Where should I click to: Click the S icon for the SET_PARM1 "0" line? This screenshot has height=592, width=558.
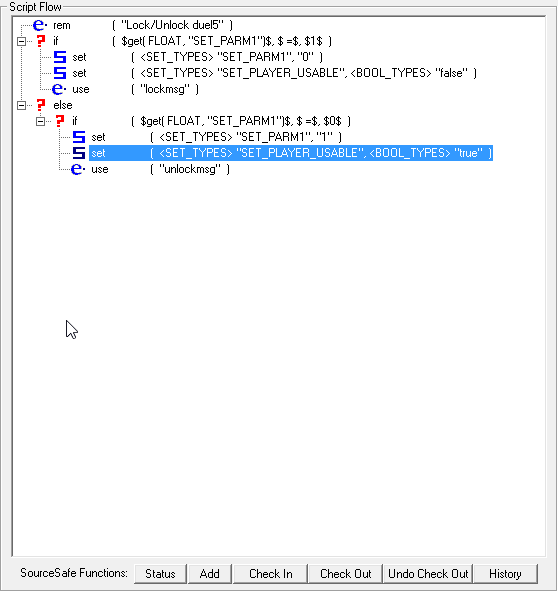(x=60, y=57)
